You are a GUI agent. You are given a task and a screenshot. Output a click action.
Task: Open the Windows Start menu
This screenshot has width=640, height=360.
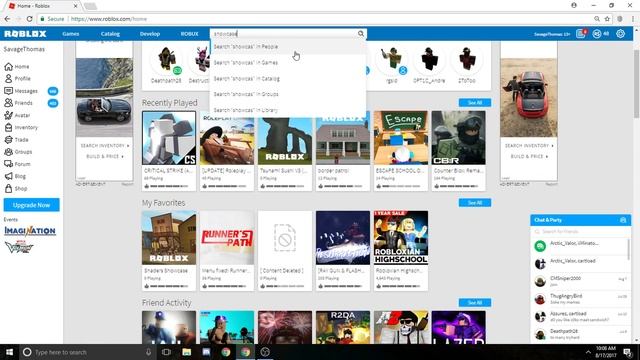click(x=9, y=352)
